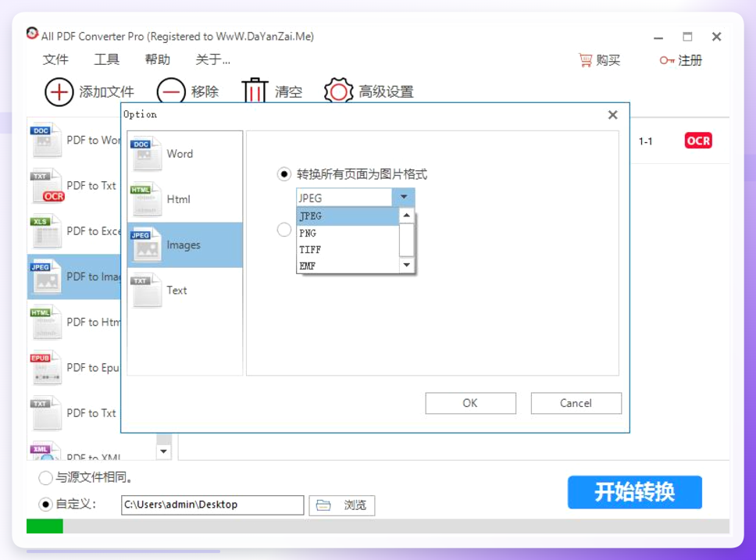
Task: Choose JPEG from format list
Action: (348, 216)
